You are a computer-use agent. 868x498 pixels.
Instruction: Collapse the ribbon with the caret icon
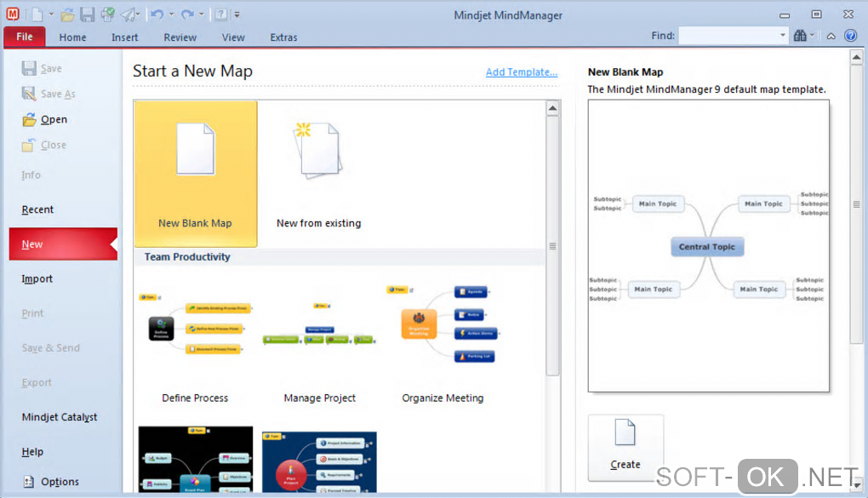click(831, 36)
